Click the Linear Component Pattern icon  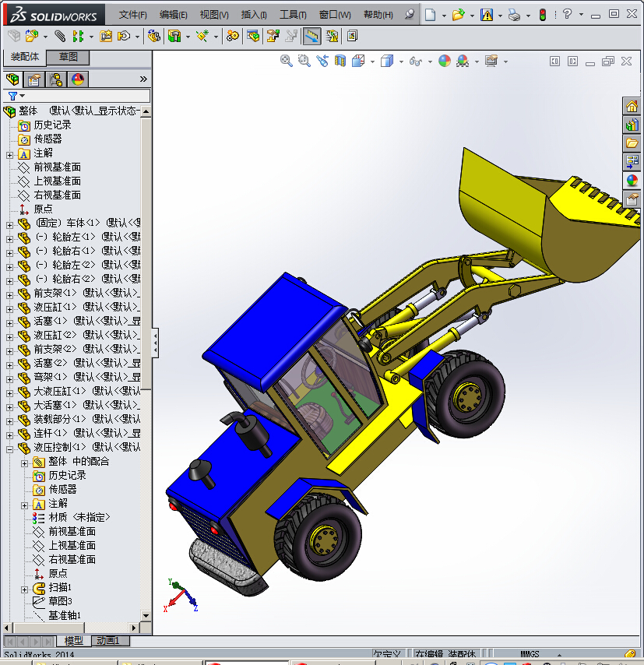(x=78, y=37)
